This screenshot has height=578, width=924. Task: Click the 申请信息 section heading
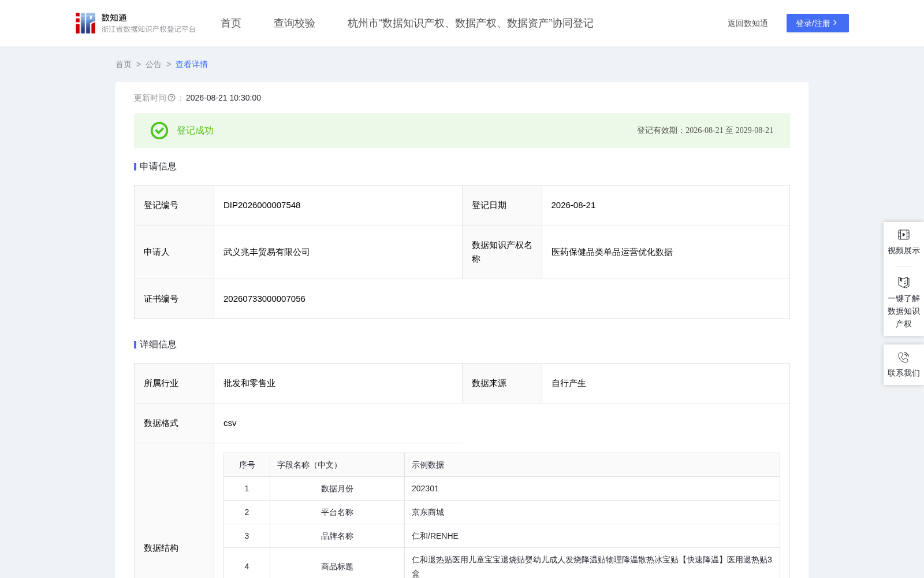point(158,166)
